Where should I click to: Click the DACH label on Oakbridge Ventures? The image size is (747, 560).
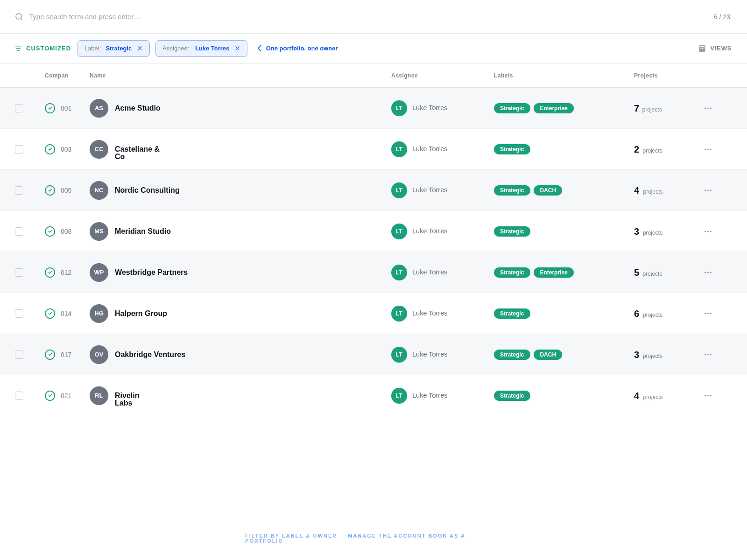(x=548, y=355)
